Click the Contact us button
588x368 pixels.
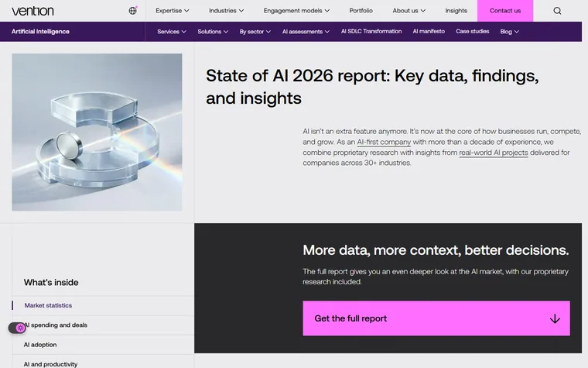point(505,11)
